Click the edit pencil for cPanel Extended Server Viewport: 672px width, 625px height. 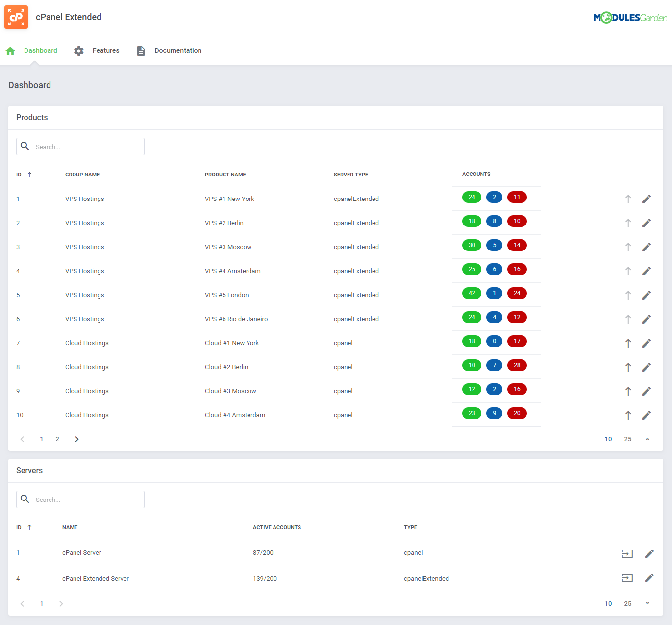[x=649, y=578]
